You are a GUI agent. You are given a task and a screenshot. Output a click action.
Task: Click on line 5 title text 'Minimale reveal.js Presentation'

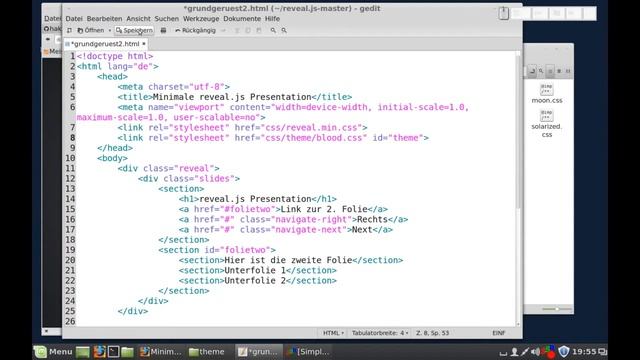(232, 97)
